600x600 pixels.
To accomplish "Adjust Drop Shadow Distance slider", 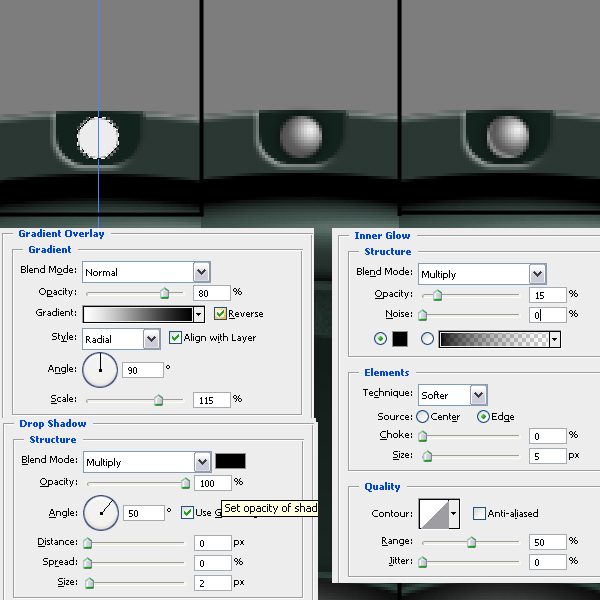I will (x=88, y=543).
